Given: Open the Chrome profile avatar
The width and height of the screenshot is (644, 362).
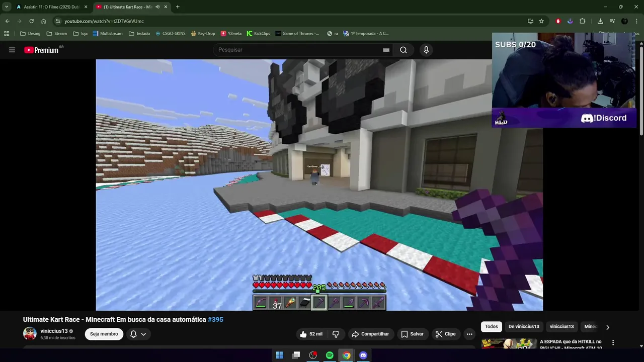Looking at the screenshot, I should tap(624, 21).
